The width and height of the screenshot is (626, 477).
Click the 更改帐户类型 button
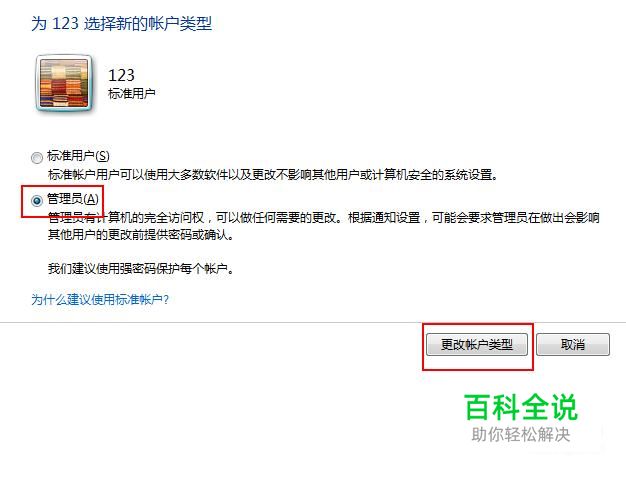[477, 344]
